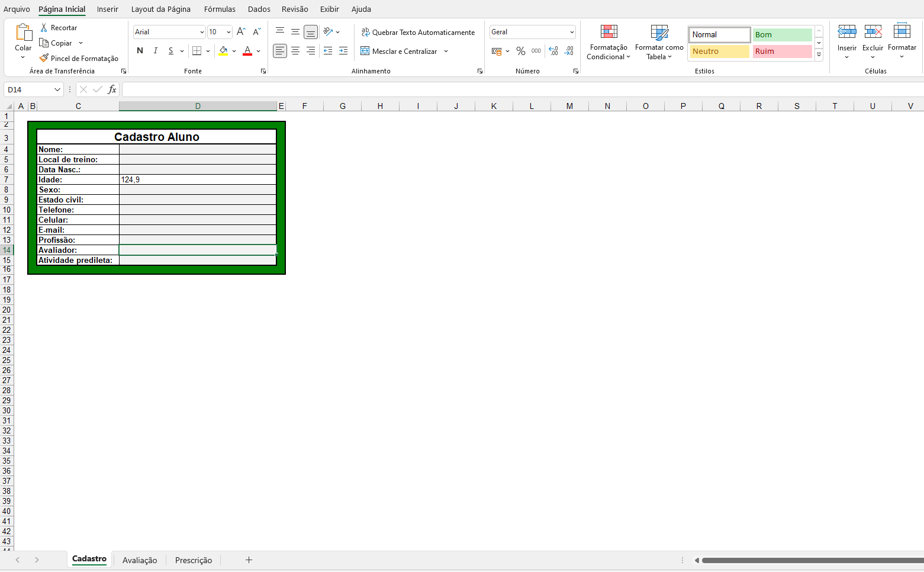
Task: Open the Name Box dropdown arrow
Action: (57, 89)
